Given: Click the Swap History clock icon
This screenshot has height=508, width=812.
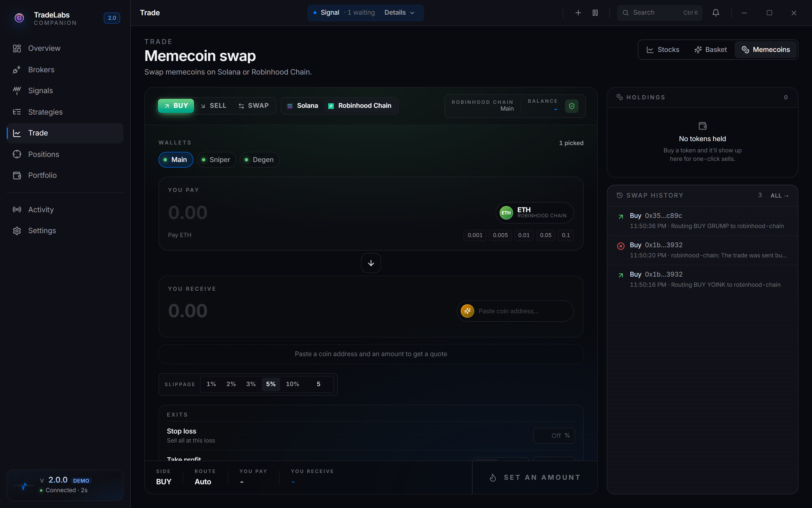Looking at the screenshot, I should [x=619, y=195].
